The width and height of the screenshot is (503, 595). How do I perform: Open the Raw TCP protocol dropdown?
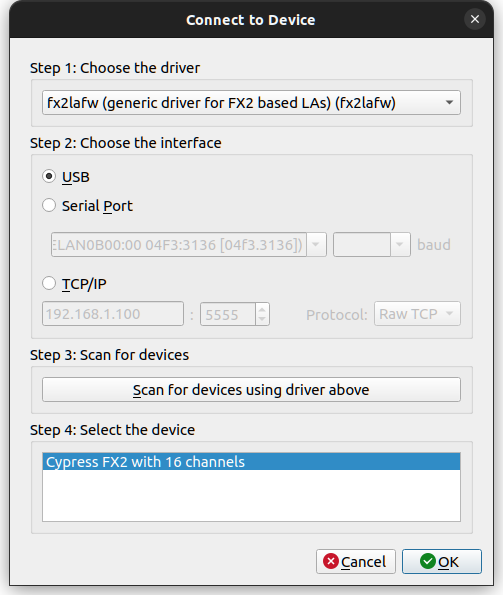[x=417, y=313]
